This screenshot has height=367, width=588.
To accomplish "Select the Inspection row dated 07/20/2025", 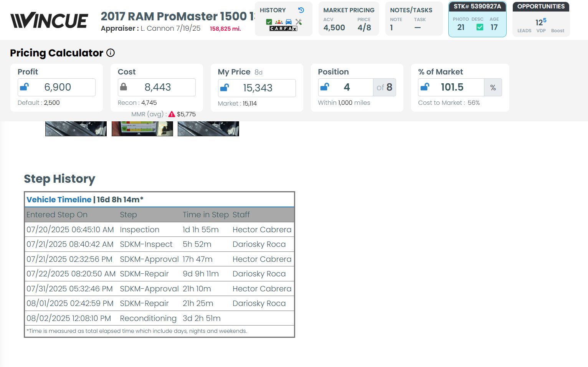I will [159, 230].
